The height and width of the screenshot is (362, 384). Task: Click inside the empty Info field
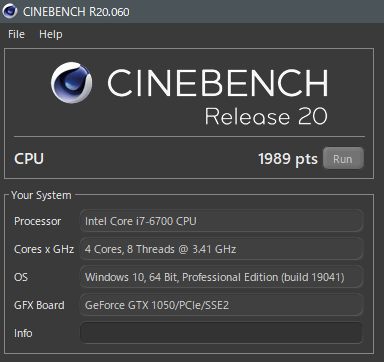tap(221, 333)
